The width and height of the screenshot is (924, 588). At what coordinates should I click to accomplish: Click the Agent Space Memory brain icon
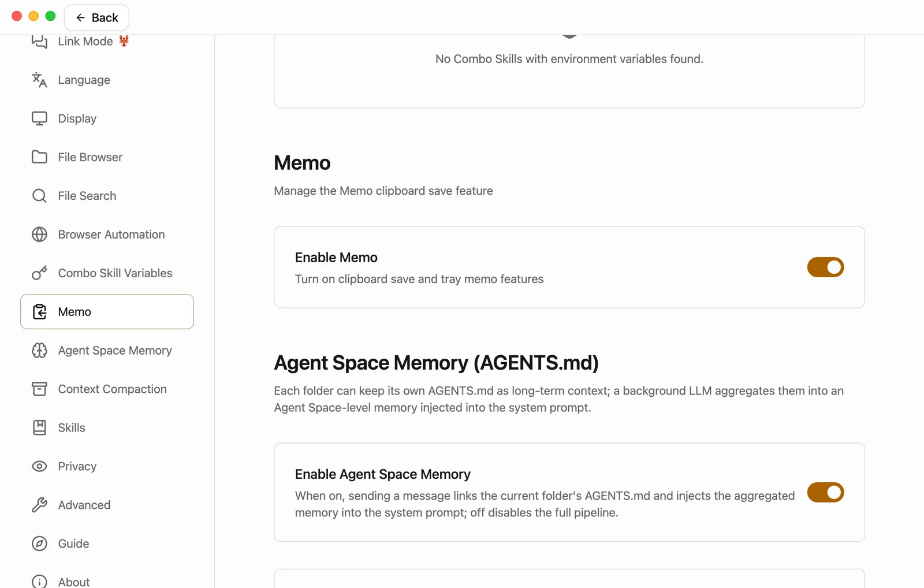tap(39, 351)
